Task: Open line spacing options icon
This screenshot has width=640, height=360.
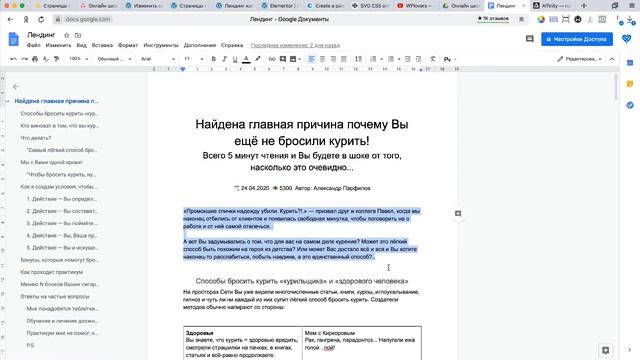Action: (358, 59)
